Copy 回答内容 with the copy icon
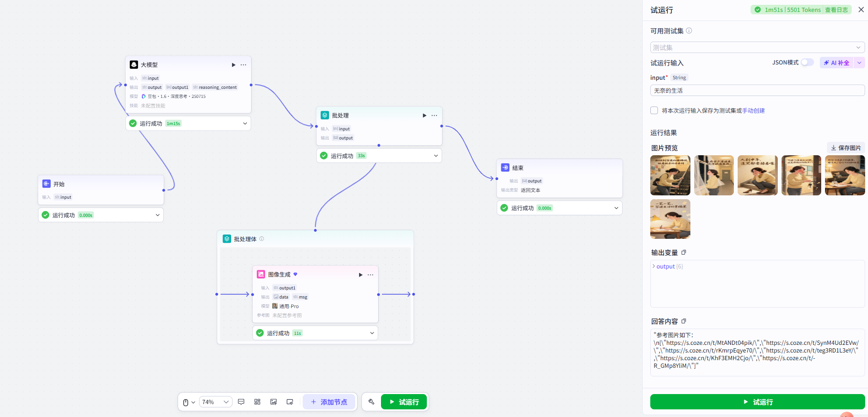Image resolution: width=868 pixels, height=417 pixels. [684, 321]
